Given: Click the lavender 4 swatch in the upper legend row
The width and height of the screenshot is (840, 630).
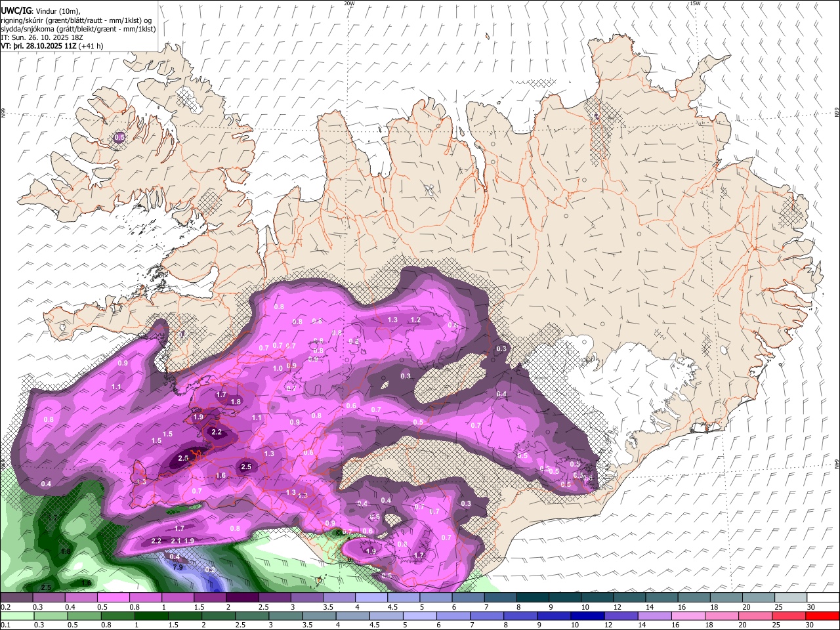Looking at the screenshot, I should (371, 597).
